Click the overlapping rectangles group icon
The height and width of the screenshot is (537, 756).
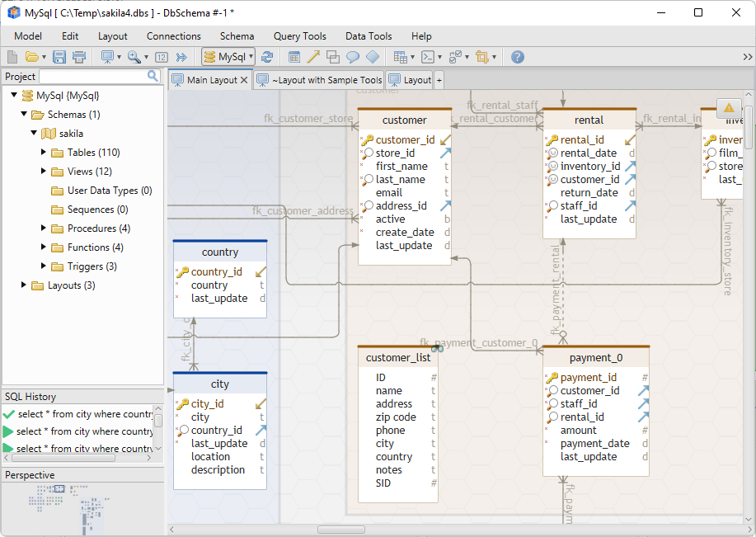333,57
